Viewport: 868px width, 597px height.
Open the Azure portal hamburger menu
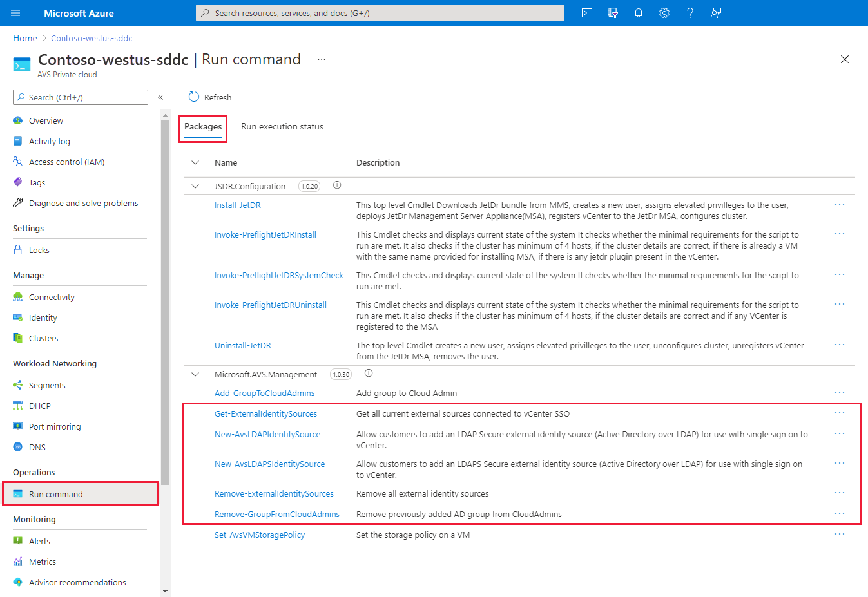coord(15,13)
